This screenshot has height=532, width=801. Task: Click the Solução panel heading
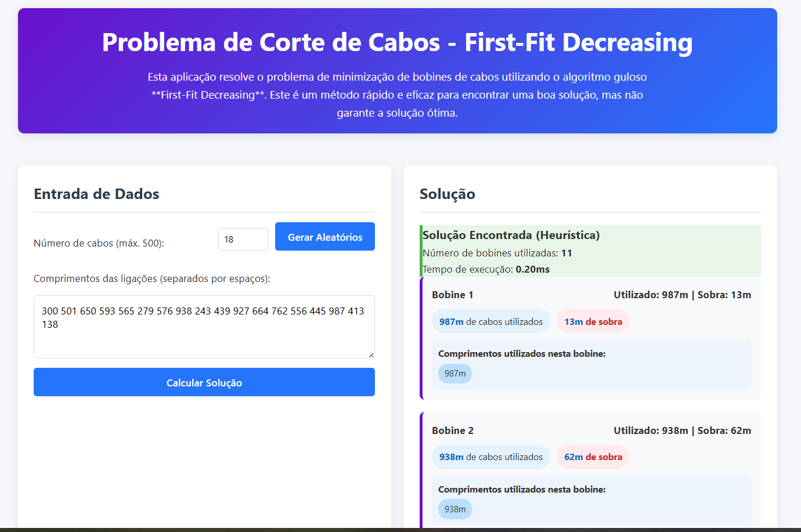(x=447, y=194)
